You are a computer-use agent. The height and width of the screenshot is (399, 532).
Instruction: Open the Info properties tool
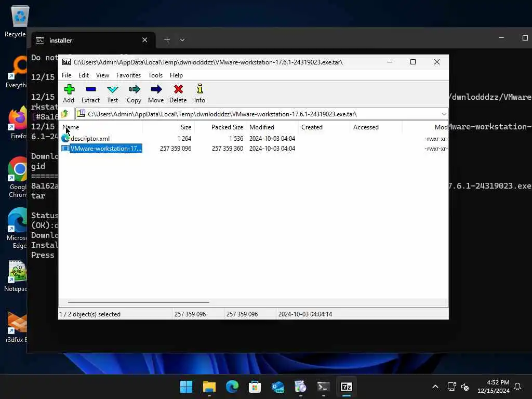pos(200,94)
